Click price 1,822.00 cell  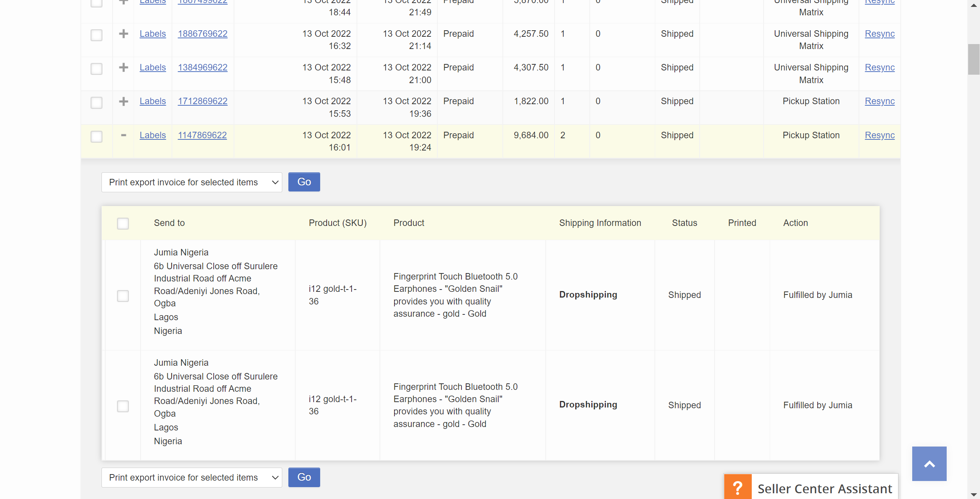pos(531,101)
